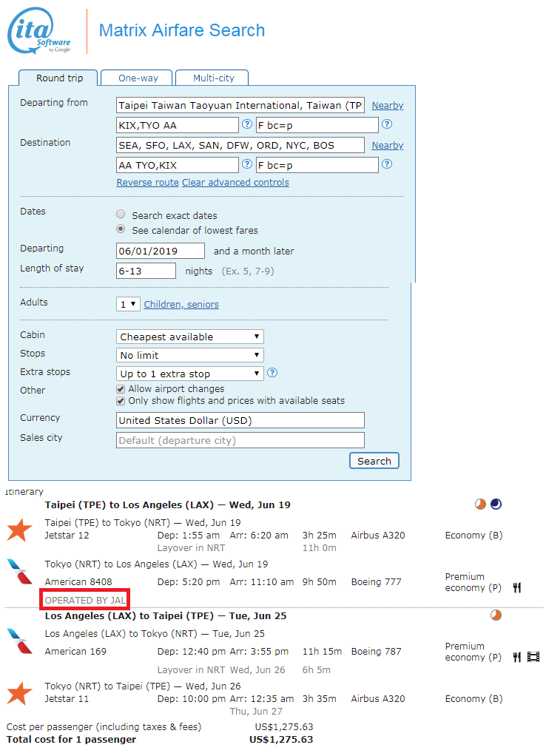This screenshot has height=756, width=546.
Task: Click destination extension codes field F bc=p
Action: pos(317,166)
